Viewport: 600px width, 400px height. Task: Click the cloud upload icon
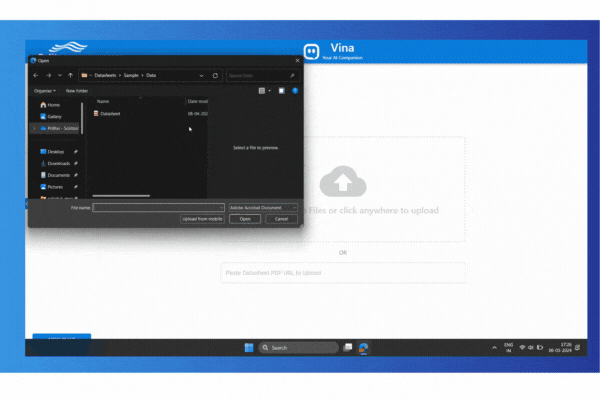[x=342, y=182]
